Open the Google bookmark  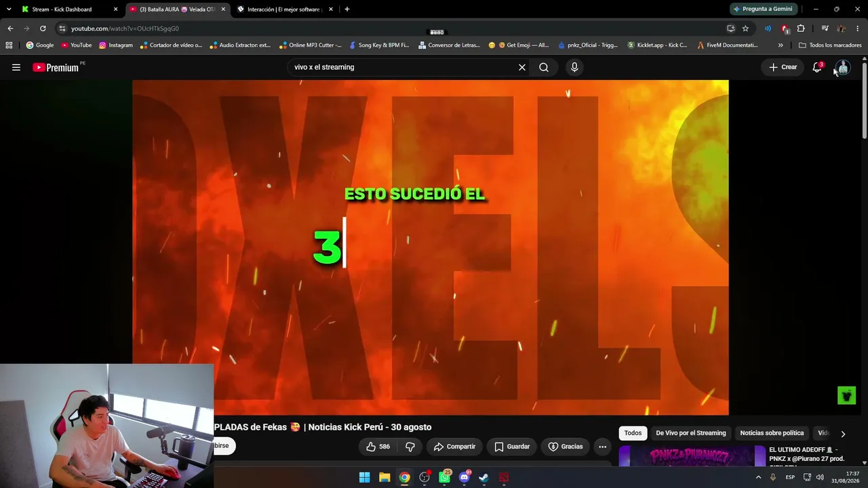40,45
